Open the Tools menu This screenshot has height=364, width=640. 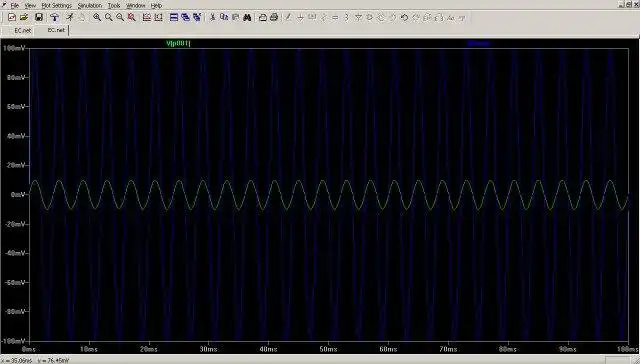[114, 6]
